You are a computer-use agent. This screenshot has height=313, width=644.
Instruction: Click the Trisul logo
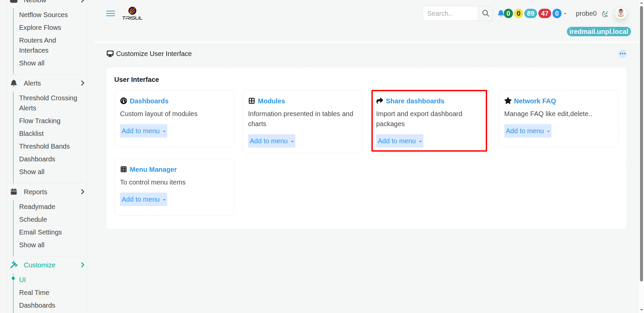[132, 13]
